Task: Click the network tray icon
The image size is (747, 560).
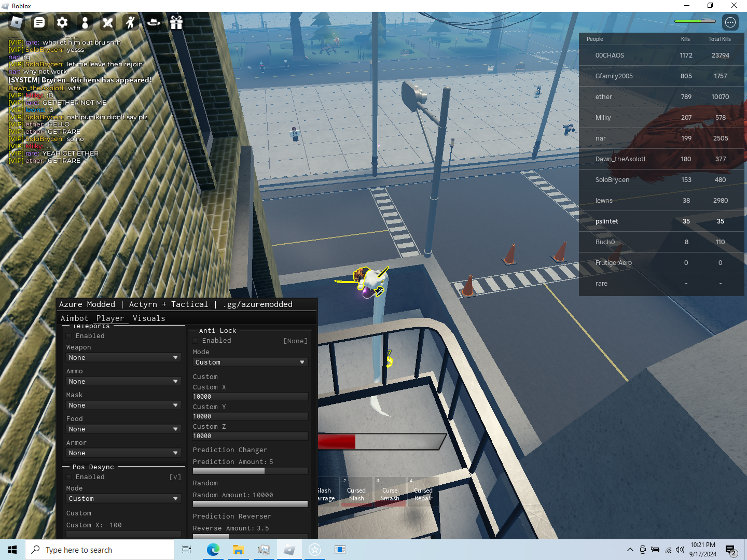Action: (x=668, y=550)
